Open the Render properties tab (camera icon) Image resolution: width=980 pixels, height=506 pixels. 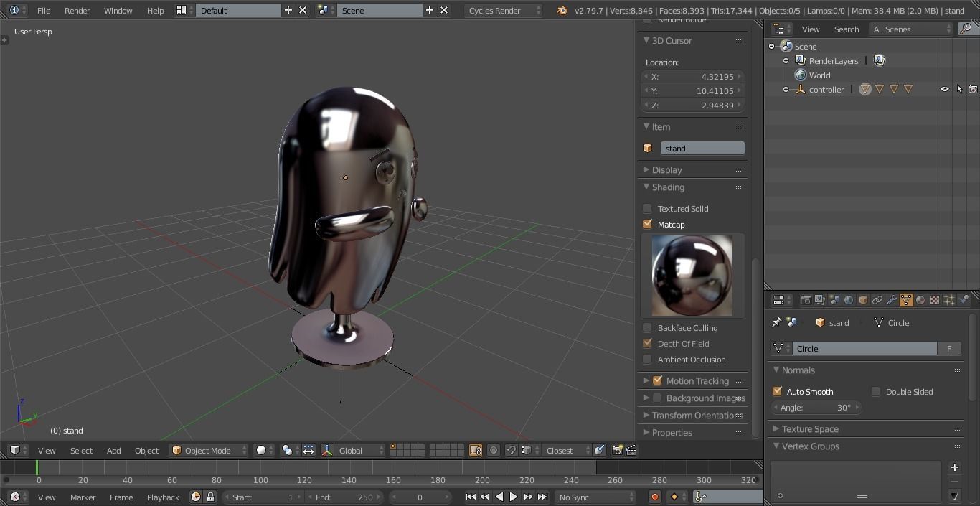[806, 300]
